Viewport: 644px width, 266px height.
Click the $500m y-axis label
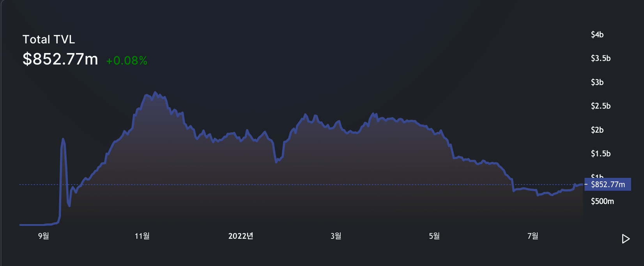click(x=602, y=201)
